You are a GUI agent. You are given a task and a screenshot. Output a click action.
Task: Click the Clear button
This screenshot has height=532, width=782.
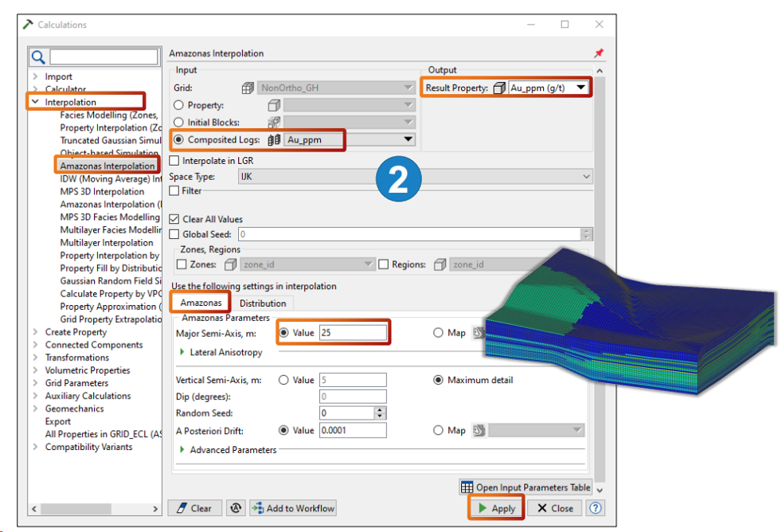[x=194, y=508]
